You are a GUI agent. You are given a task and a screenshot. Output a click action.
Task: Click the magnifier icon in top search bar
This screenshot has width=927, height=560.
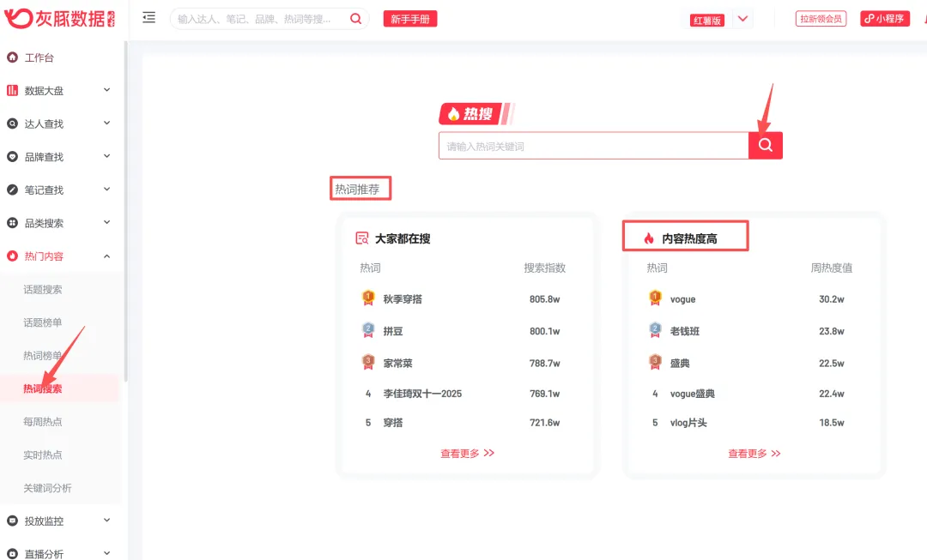tap(355, 19)
